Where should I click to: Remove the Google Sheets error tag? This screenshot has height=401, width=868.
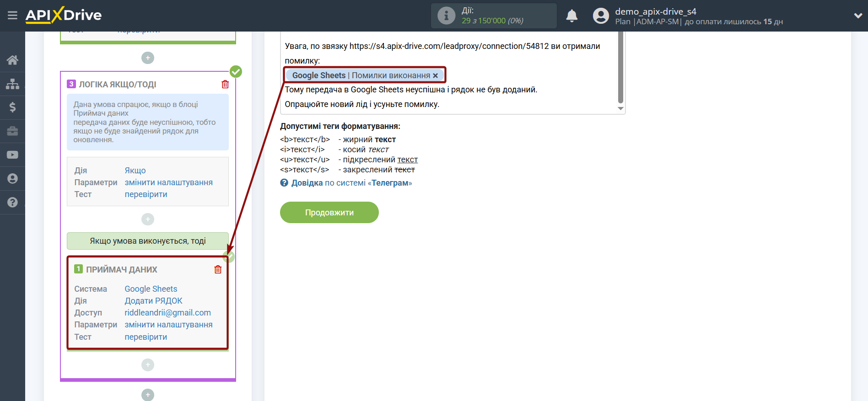[436, 75]
